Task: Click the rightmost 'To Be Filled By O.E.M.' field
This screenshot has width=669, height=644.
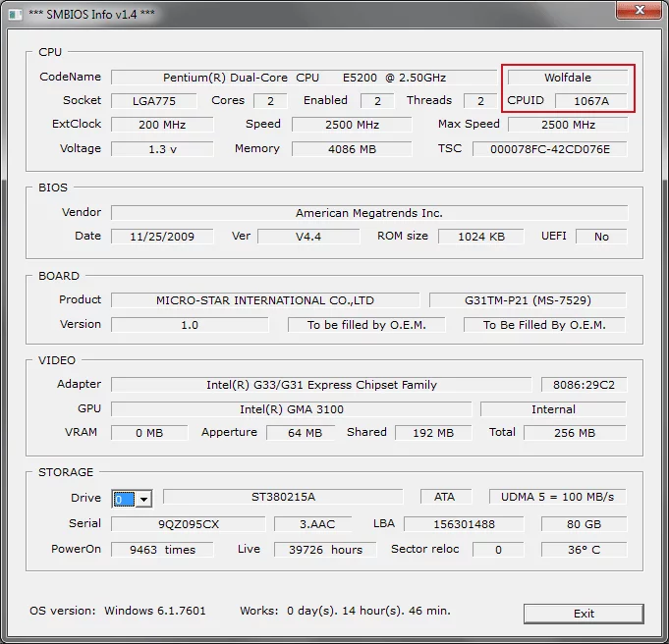Action: pyautogui.click(x=545, y=325)
